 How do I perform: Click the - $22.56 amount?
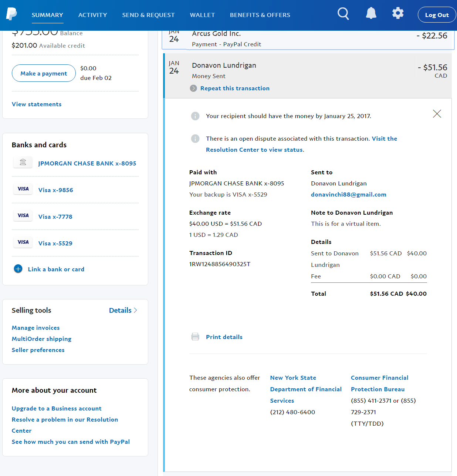[x=432, y=36]
